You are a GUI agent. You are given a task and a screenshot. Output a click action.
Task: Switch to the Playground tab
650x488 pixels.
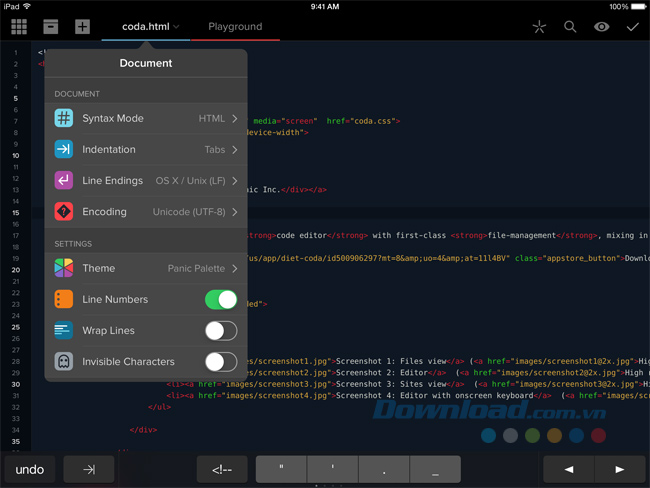[235, 27]
